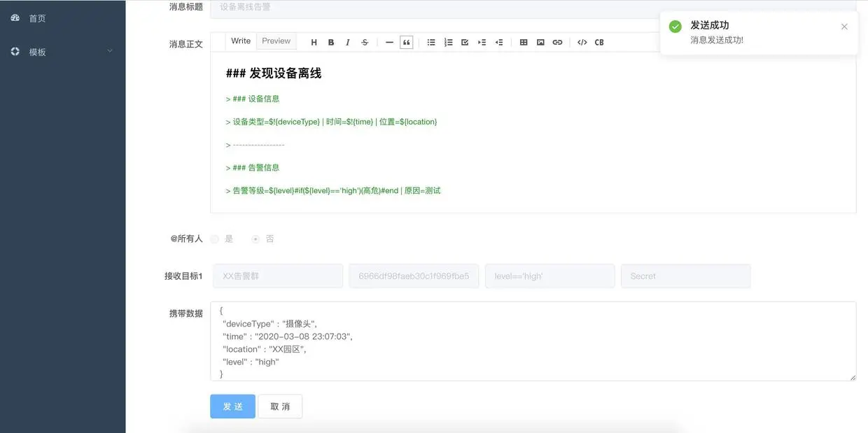Screen dimensions: 868x433
Task: Click the 发现设备离线 heading in editor
Action: (x=274, y=73)
